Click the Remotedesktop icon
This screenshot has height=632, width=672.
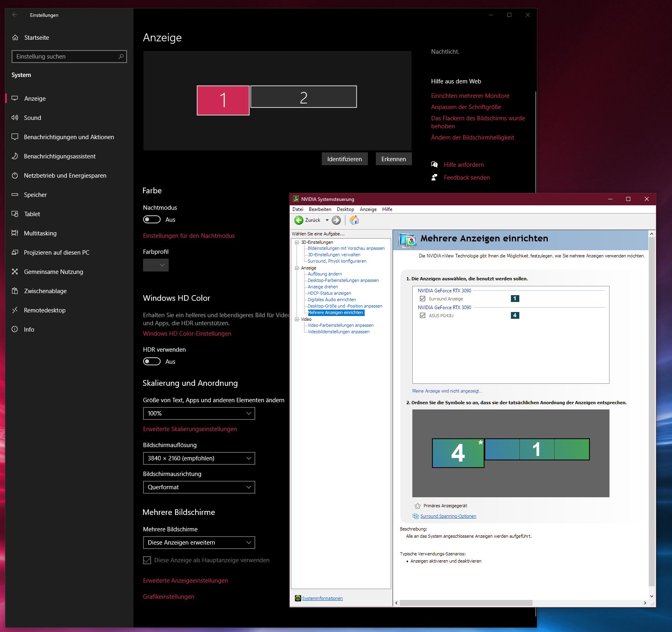click(15, 310)
